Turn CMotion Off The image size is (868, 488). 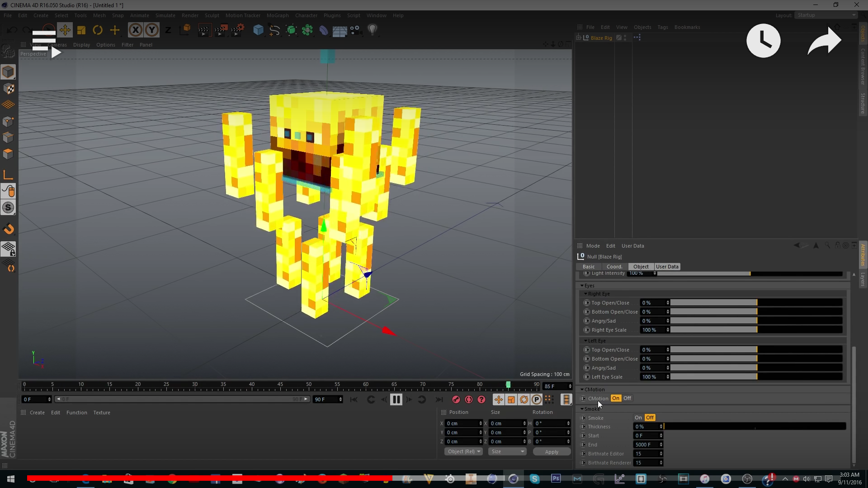click(627, 398)
